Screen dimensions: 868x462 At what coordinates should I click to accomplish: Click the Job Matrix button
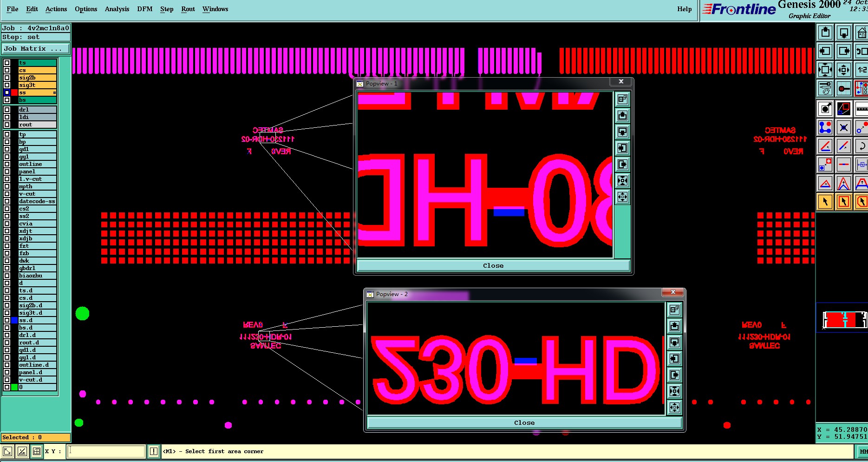(x=36, y=48)
